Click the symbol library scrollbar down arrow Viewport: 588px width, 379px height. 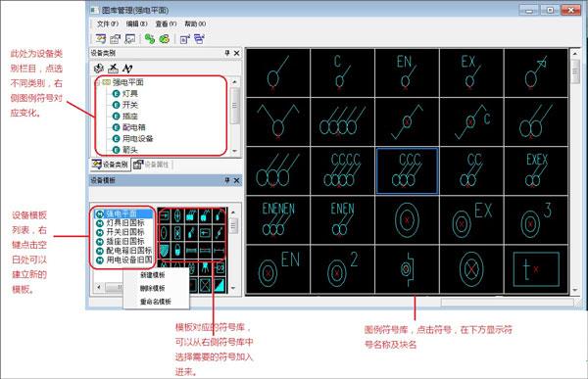575,290
